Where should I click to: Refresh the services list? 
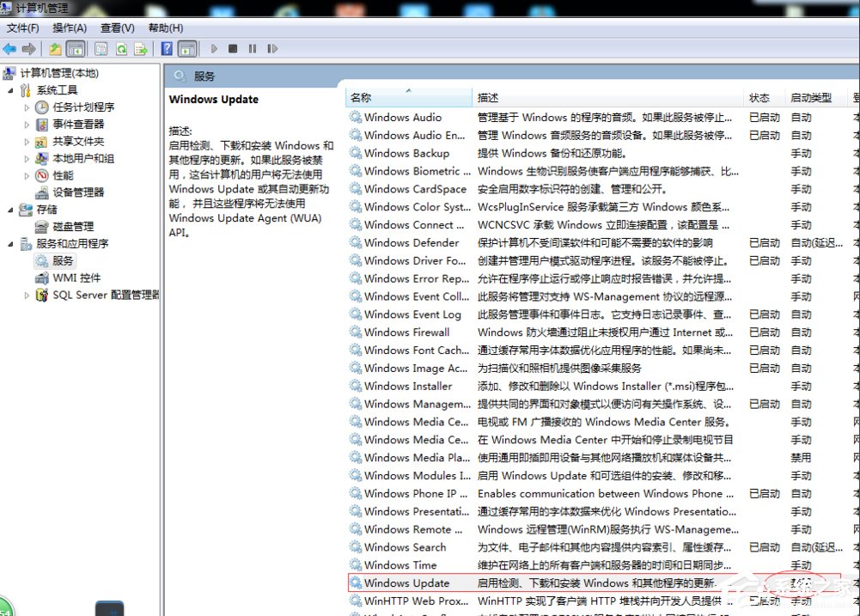121,49
